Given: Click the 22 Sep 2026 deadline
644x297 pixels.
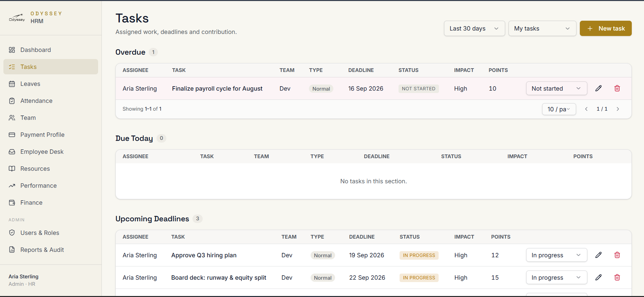Looking at the screenshot, I should [x=367, y=278].
